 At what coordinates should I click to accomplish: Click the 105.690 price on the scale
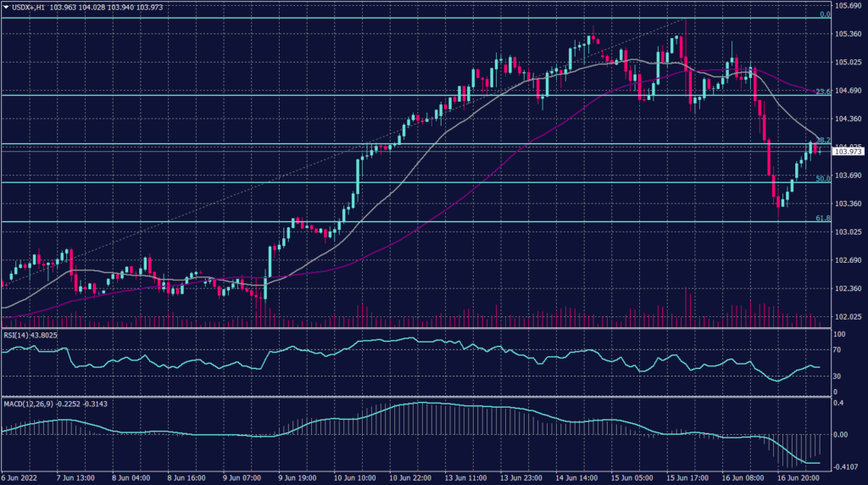[849, 6]
